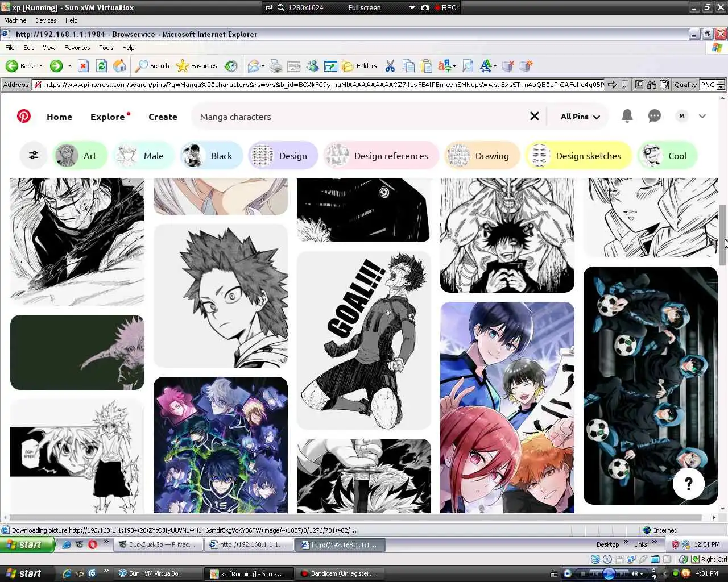This screenshot has width=728, height=582.
Task: Select the Drawing filter chip
Action: tap(482, 155)
